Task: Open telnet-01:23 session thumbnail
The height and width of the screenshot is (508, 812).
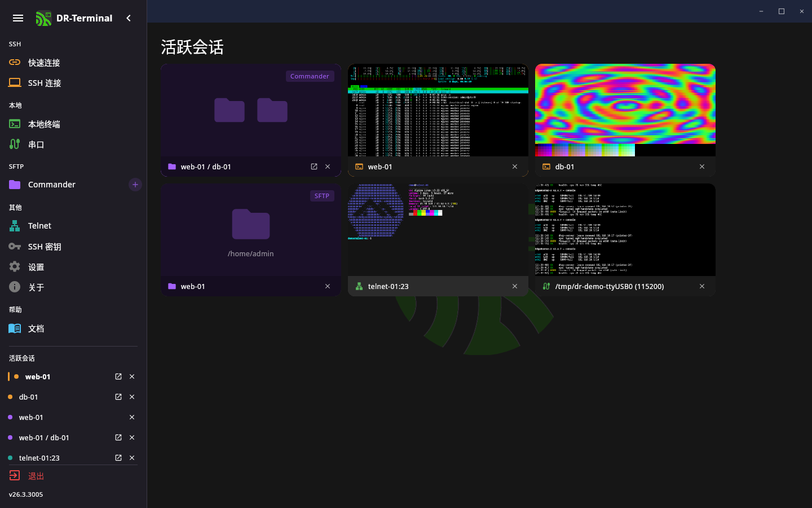Action: click(x=438, y=230)
